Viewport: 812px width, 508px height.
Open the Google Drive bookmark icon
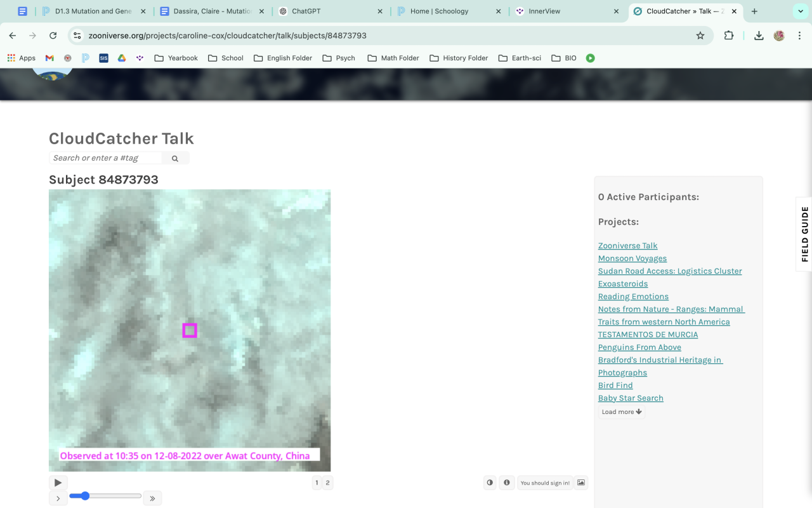coord(121,58)
